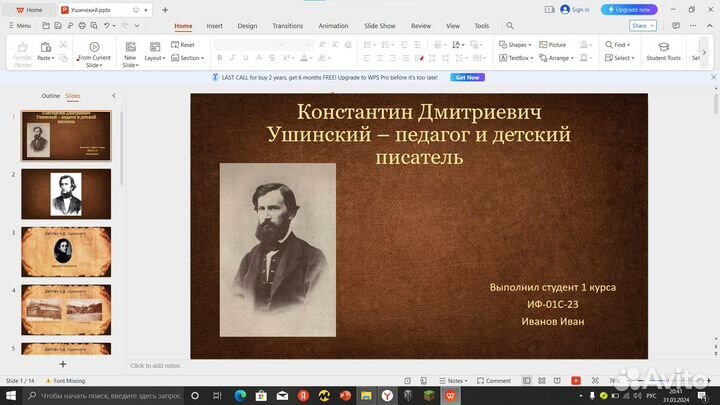Switch to Review tab
720x405 pixels.
coord(421,26)
